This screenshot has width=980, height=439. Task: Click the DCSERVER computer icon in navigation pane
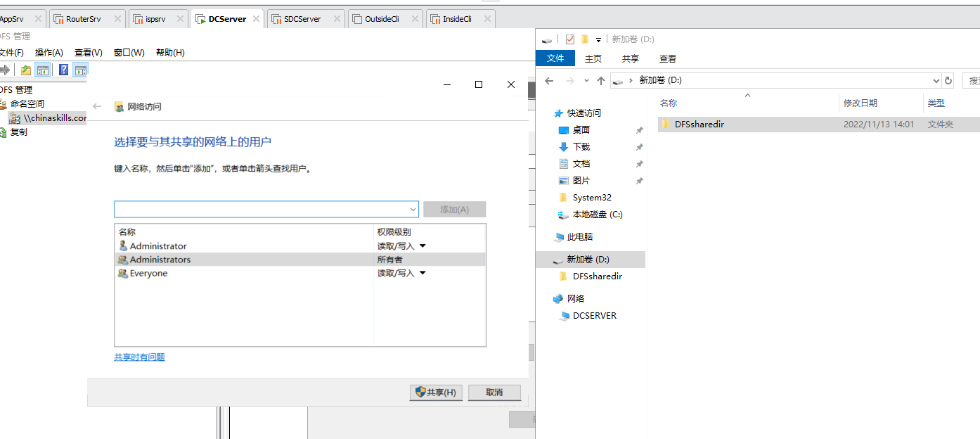point(564,316)
